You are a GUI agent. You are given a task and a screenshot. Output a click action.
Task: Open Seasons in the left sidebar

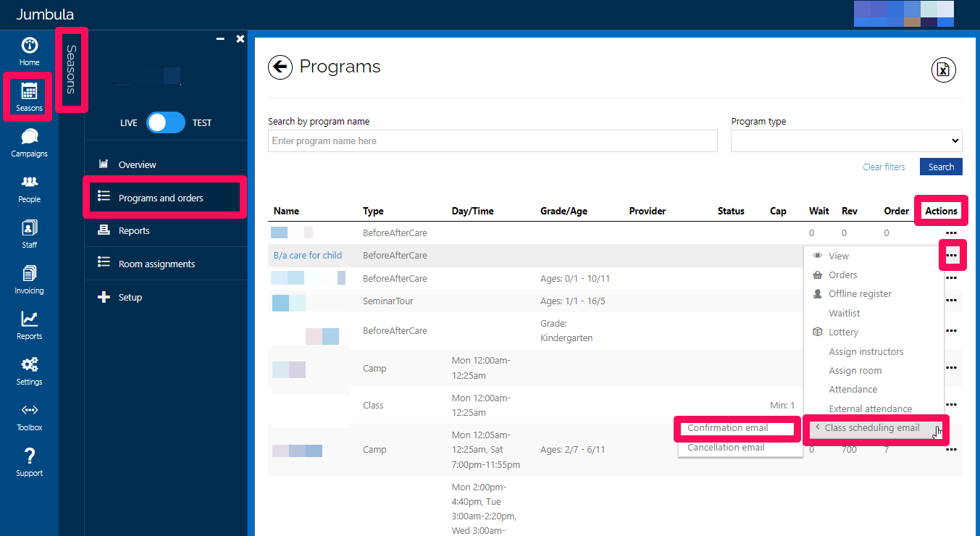pos(29,97)
